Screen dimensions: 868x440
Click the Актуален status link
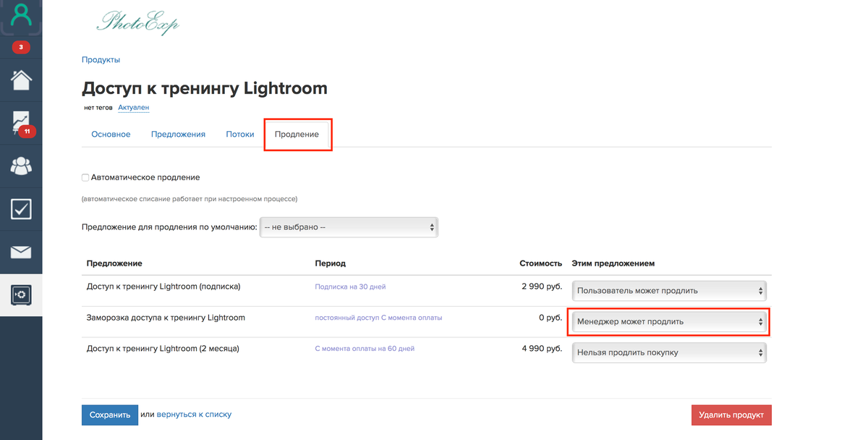(134, 108)
